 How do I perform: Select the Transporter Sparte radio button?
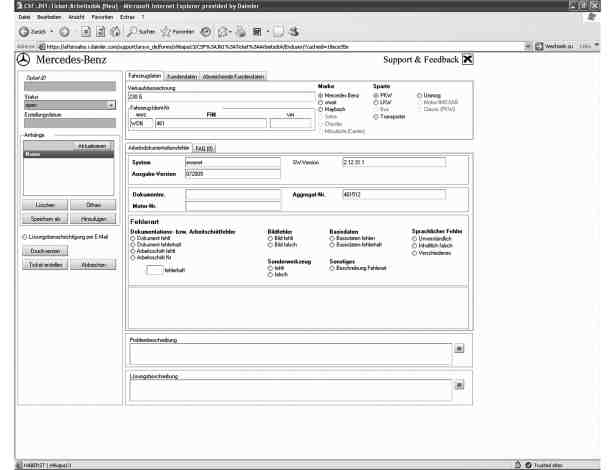[x=376, y=117]
